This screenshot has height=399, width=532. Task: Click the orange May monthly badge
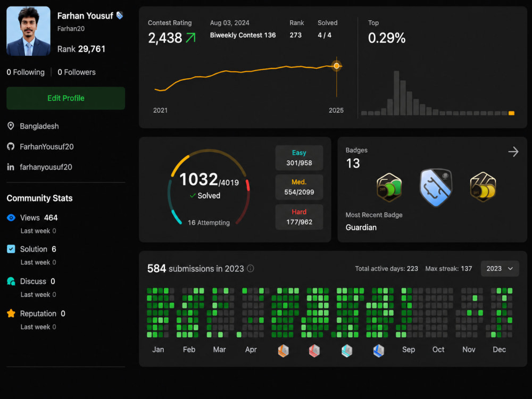pos(284,351)
